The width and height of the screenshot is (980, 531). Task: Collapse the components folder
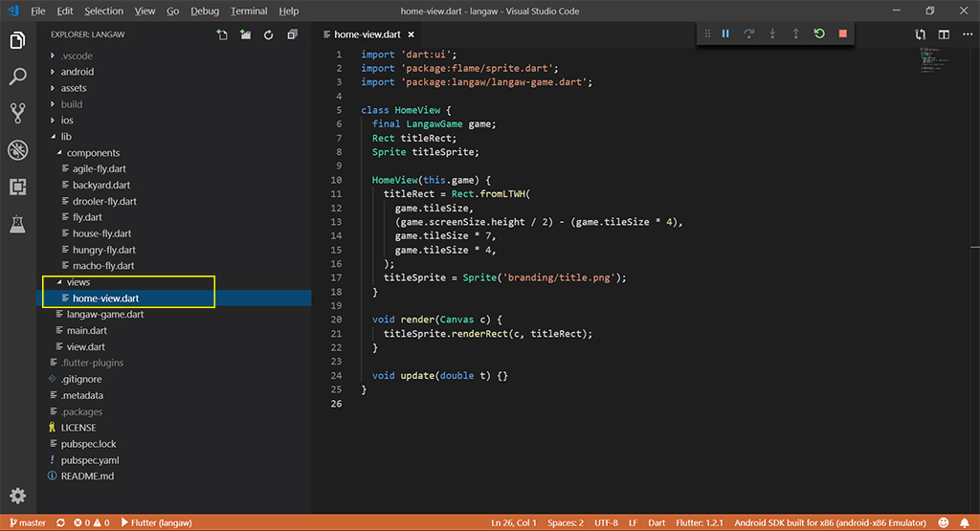pos(93,153)
